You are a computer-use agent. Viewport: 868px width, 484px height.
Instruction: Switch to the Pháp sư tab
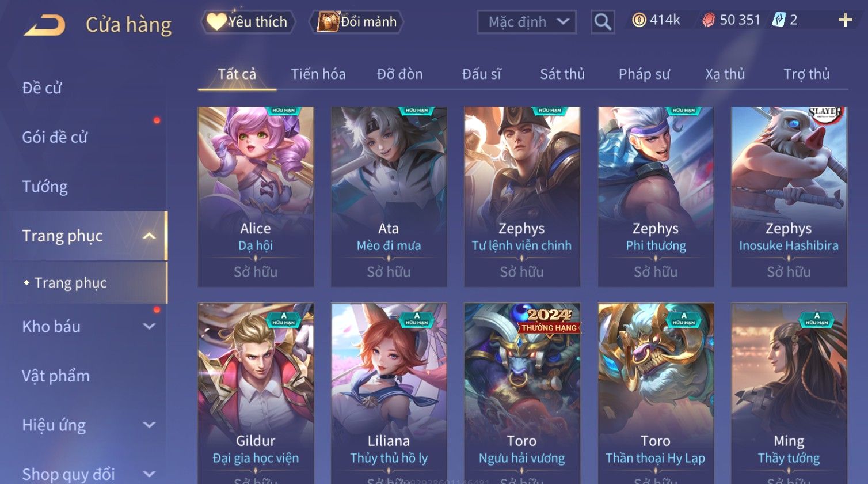click(x=644, y=74)
